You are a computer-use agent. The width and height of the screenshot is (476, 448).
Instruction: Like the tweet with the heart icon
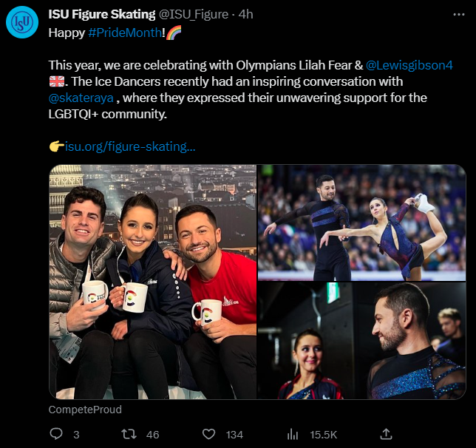pos(208,434)
